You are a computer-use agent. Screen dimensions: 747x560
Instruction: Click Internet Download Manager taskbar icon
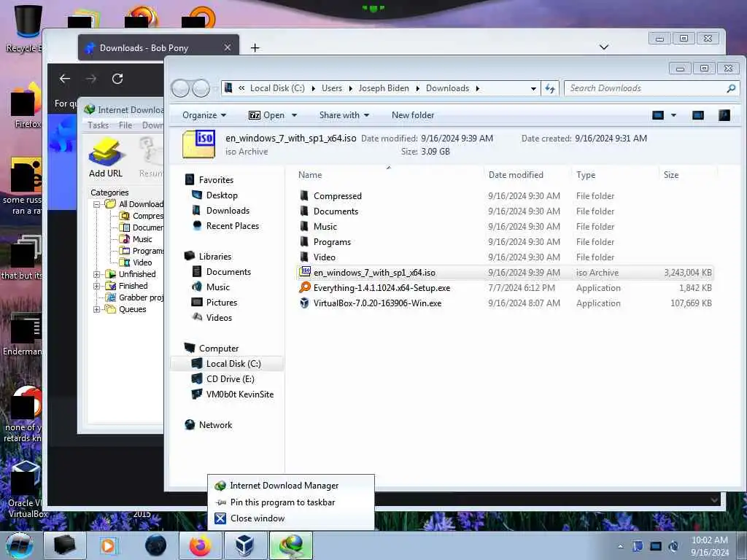pyautogui.click(x=291, y=545)
